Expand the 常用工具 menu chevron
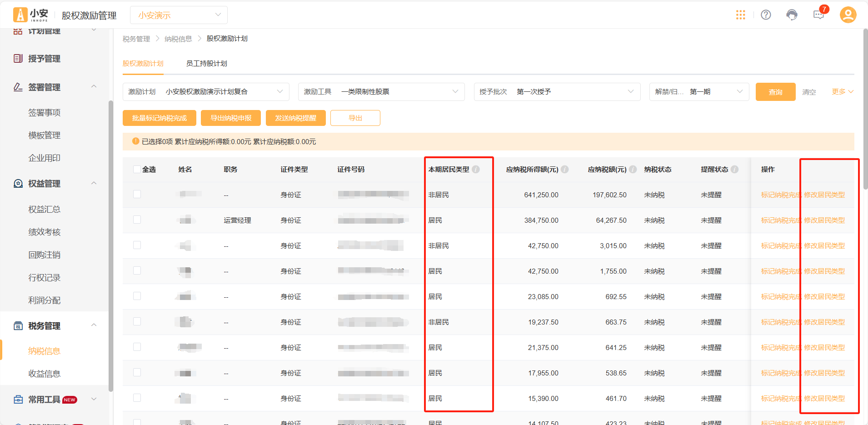868x425 pixels. click(94, 399)
